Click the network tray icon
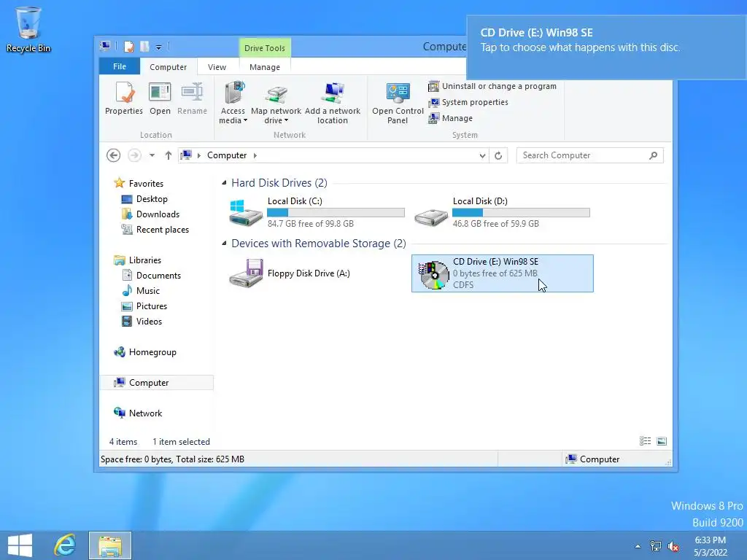This screenshot has width=747, height=560. (656, 546)
